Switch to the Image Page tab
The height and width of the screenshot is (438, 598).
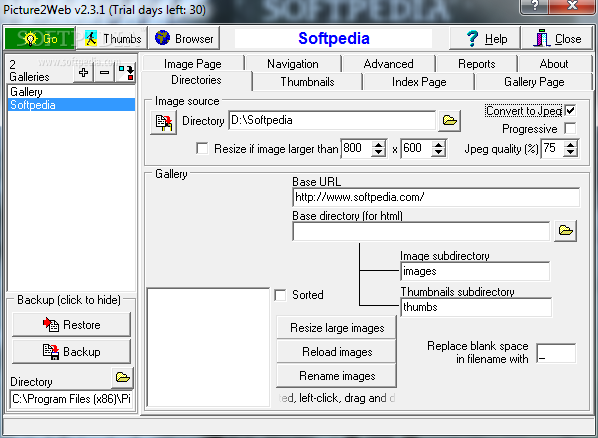pos(193,64)
